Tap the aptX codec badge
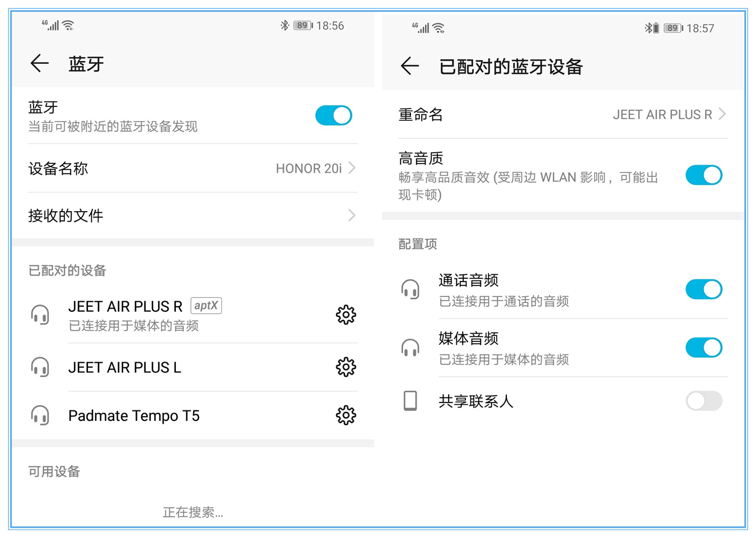The width and height of the screenshot is (756, 538). point(206,306)
